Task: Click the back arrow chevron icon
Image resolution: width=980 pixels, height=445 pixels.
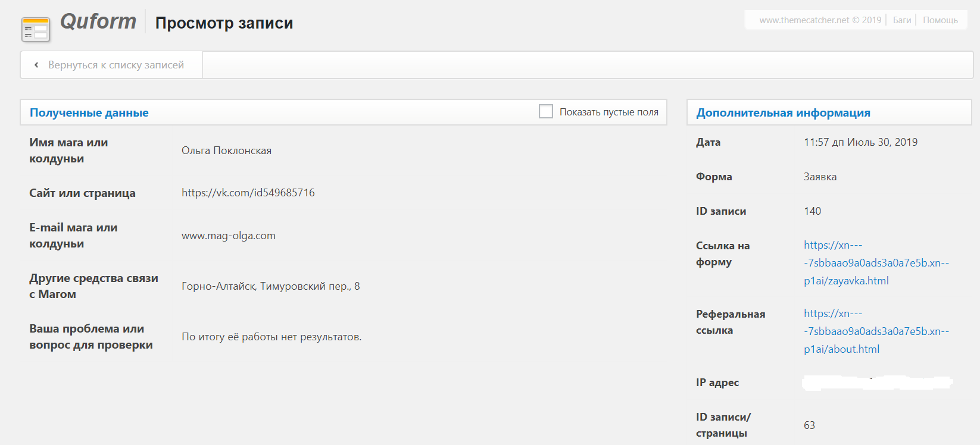Action: (x=36, y=65)
